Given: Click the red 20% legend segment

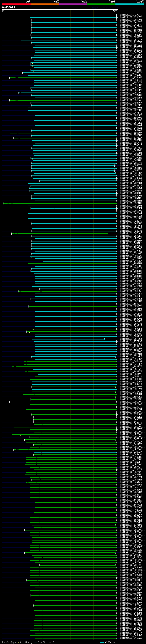Looking at the screenshot, I should click(16, 4).
